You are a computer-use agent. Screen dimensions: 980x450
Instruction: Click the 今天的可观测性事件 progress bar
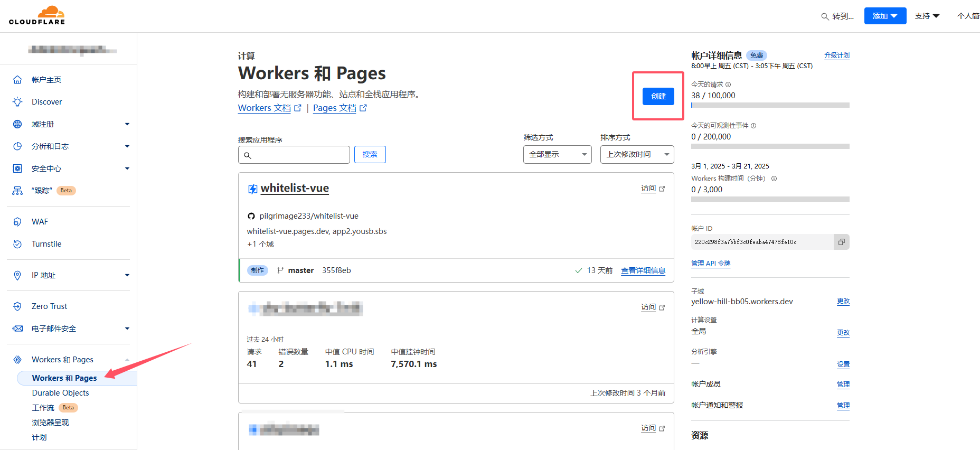click(x=770, y=146)
